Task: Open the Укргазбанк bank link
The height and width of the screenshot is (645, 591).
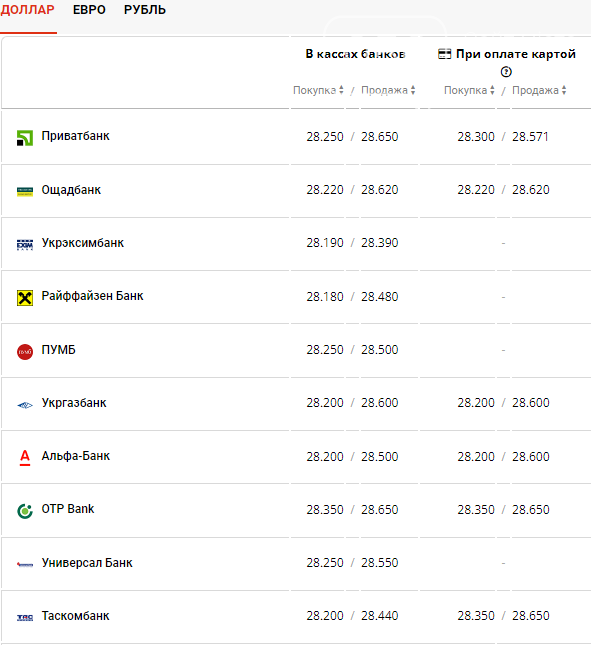Action: [x=74, y=403]
